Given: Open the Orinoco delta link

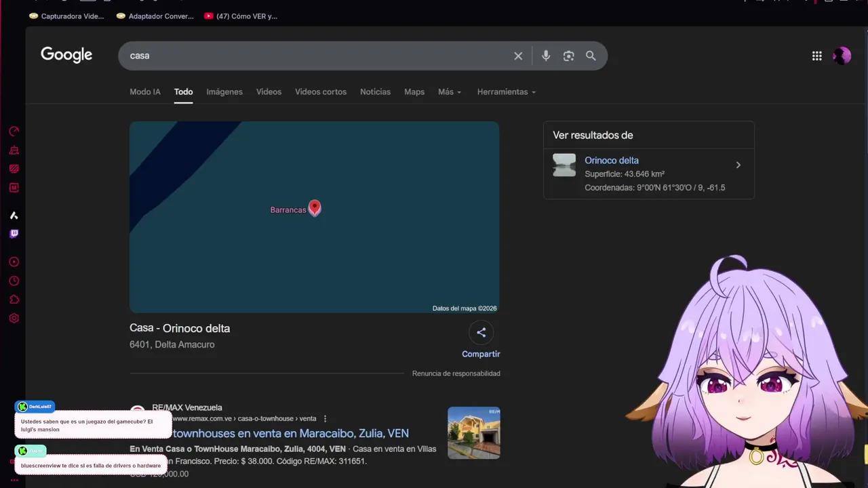Looking at the screenshot, I should [x=612, y=161].
